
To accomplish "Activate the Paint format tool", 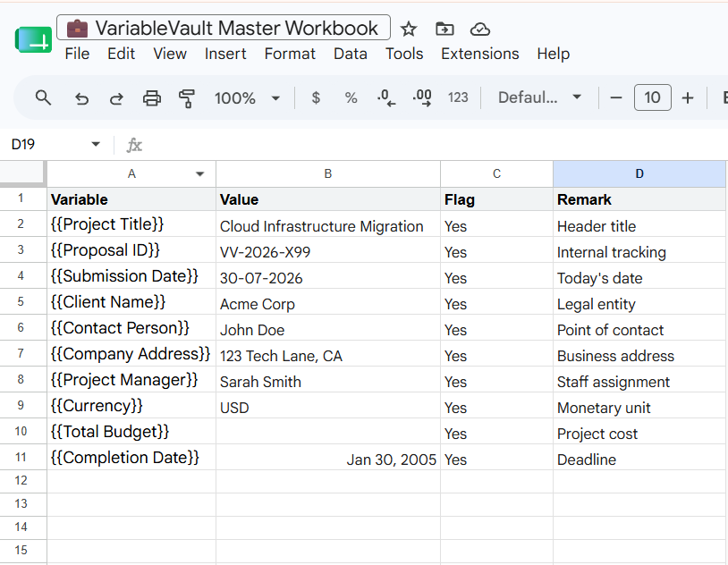I will click(x=187, y=98).
